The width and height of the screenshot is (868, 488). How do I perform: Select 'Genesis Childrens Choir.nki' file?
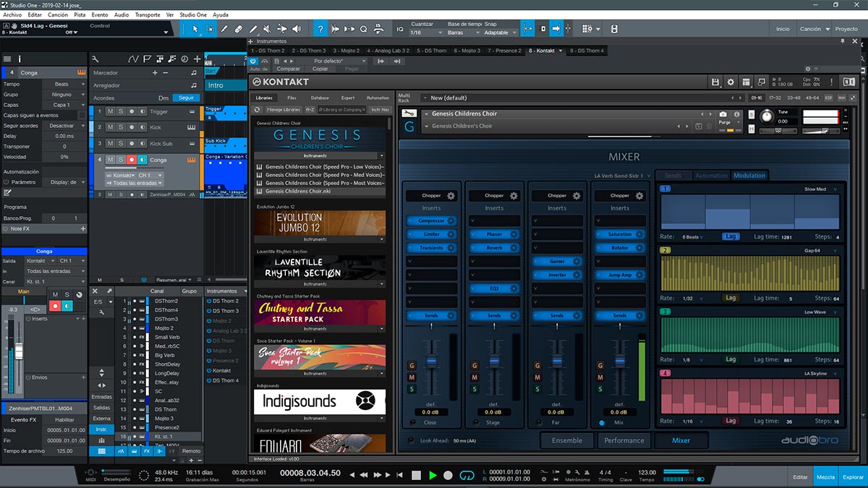pyautogui.click(x=320, y=192)
